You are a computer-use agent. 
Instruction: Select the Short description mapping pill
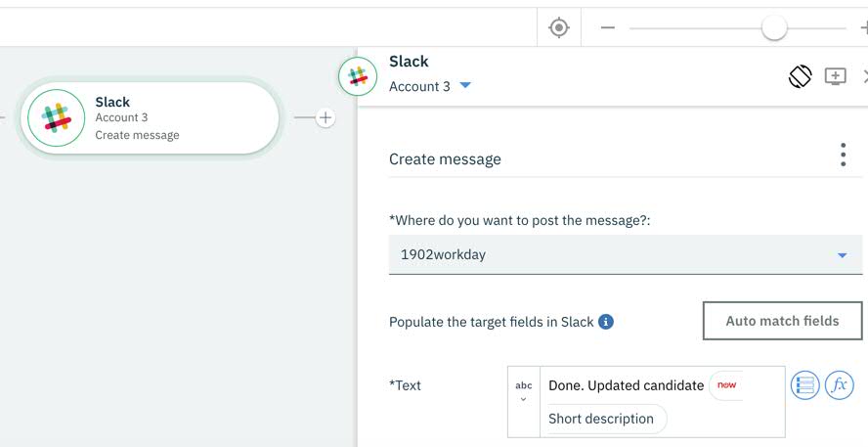[606, 419]
